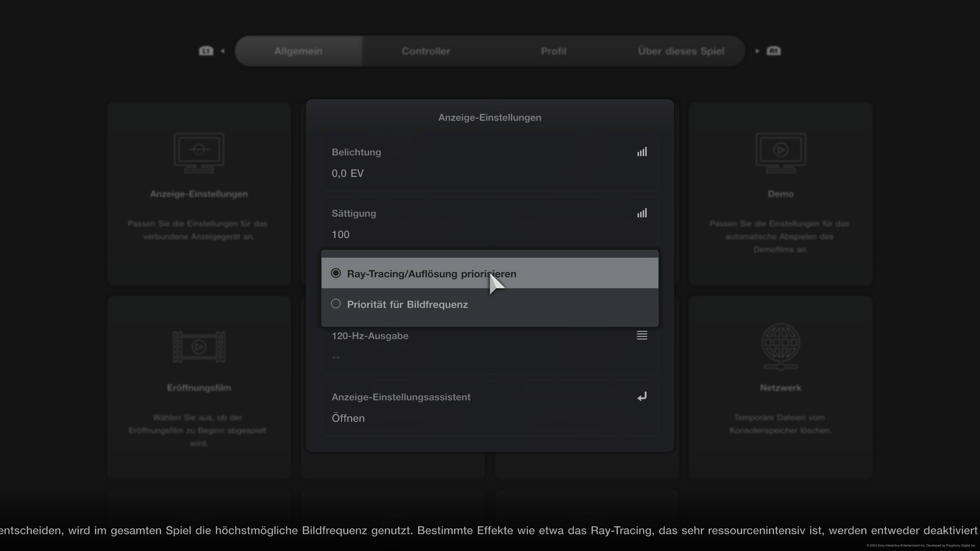Click the R1 shoulder button icon
Screen dimensions: 980x551
click(x=774, y=51)
